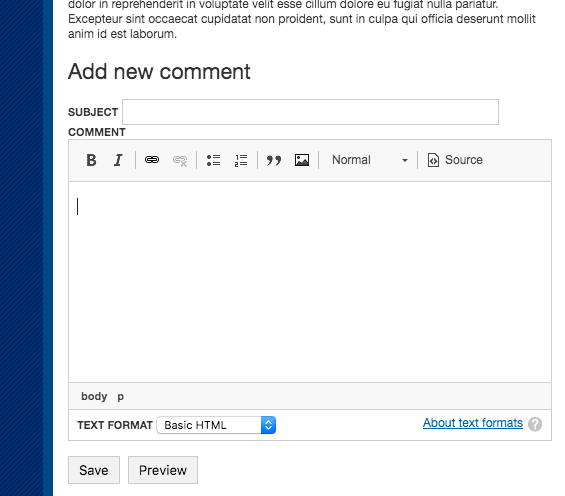The height and width of the screenshot is (496, 565).
Task: Insert a numbered list
Action: (241, 160)
